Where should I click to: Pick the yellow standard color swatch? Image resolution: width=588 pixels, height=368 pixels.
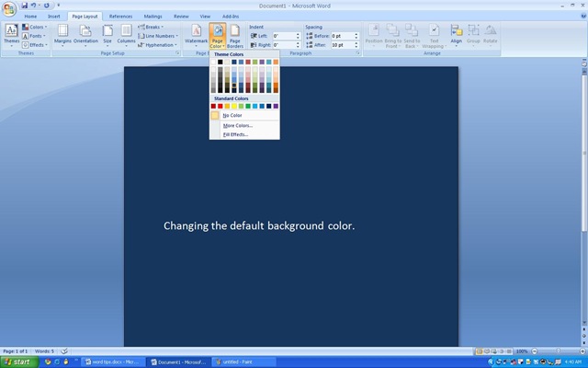tap(234, 107)
